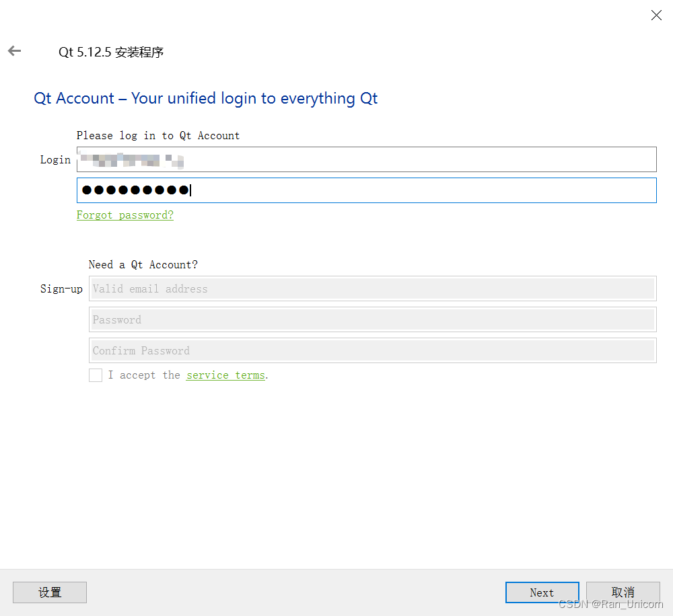Open the service terms link
Screen dimensions: 673x616
pos(225,375)
